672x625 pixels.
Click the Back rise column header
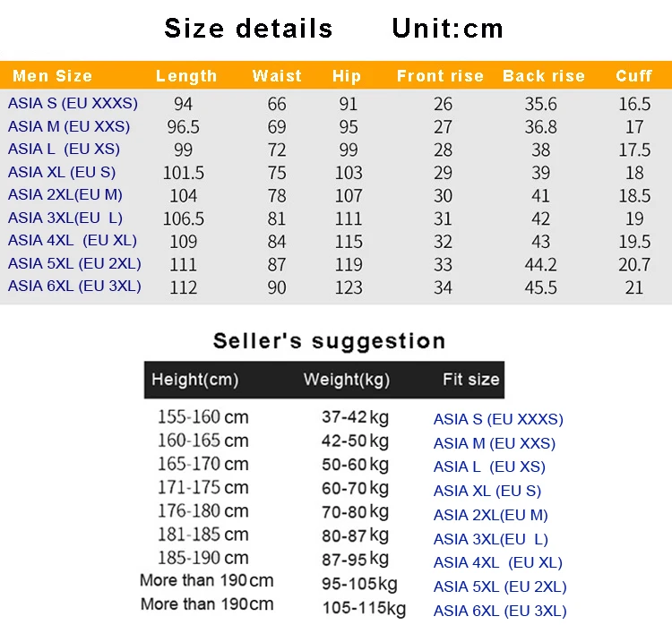544,76
